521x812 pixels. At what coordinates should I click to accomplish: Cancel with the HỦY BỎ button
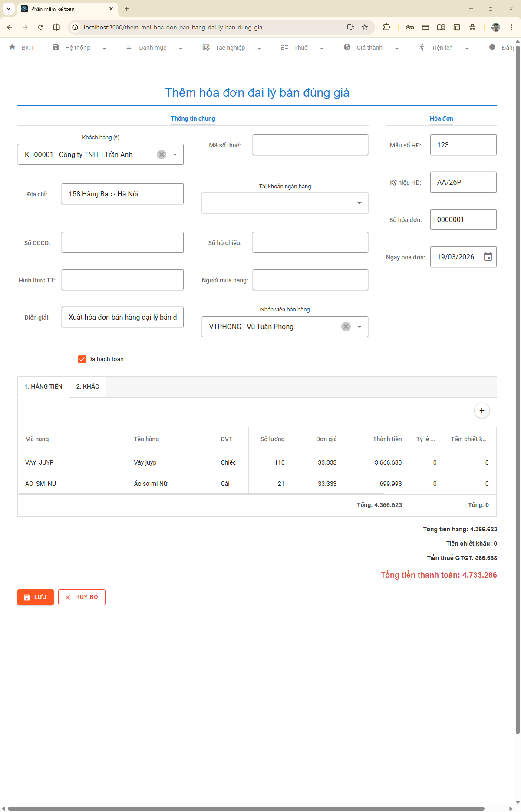(82, 597)
